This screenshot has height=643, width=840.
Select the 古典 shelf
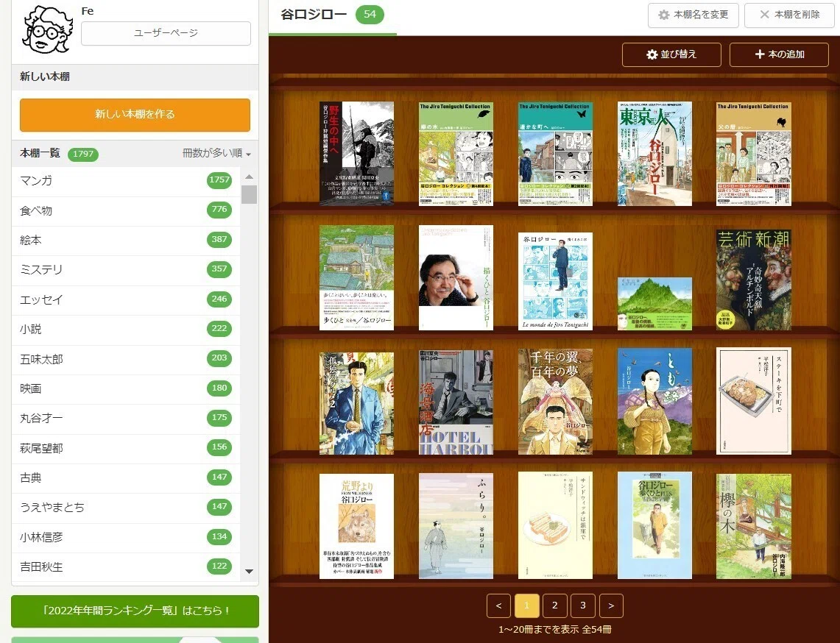tap(126, 478)
